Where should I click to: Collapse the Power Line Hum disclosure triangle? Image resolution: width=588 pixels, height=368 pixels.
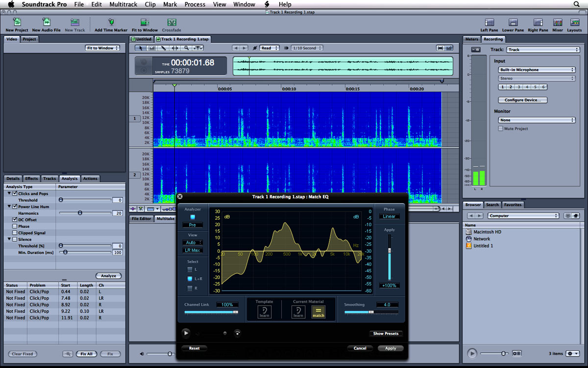(x=9, y=207)
